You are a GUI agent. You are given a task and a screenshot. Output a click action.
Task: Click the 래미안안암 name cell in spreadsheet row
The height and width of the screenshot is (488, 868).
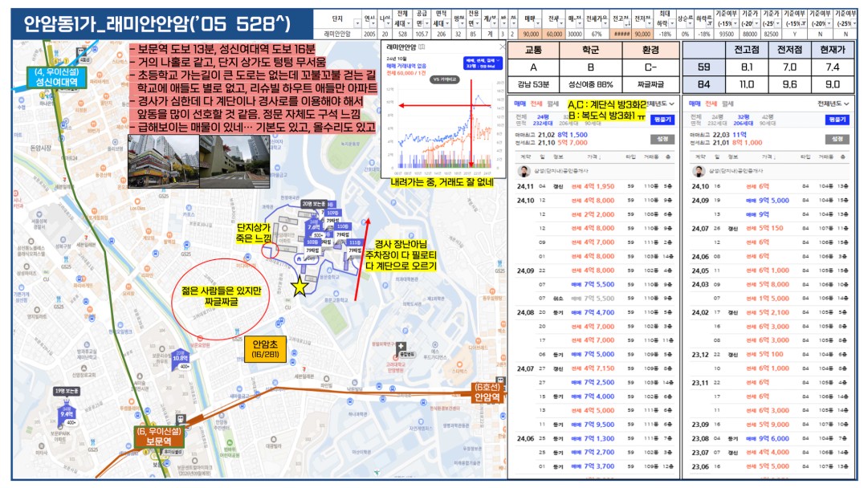click(337, 35)
